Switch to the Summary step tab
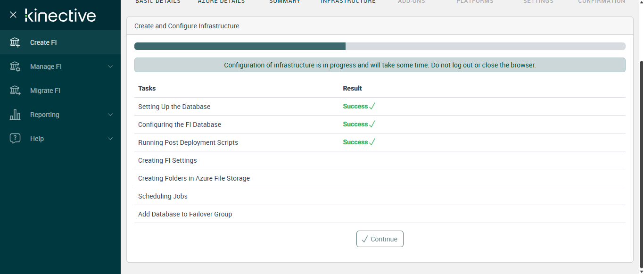This screenshot has width=644, height=274. click(x=285, y=2)
